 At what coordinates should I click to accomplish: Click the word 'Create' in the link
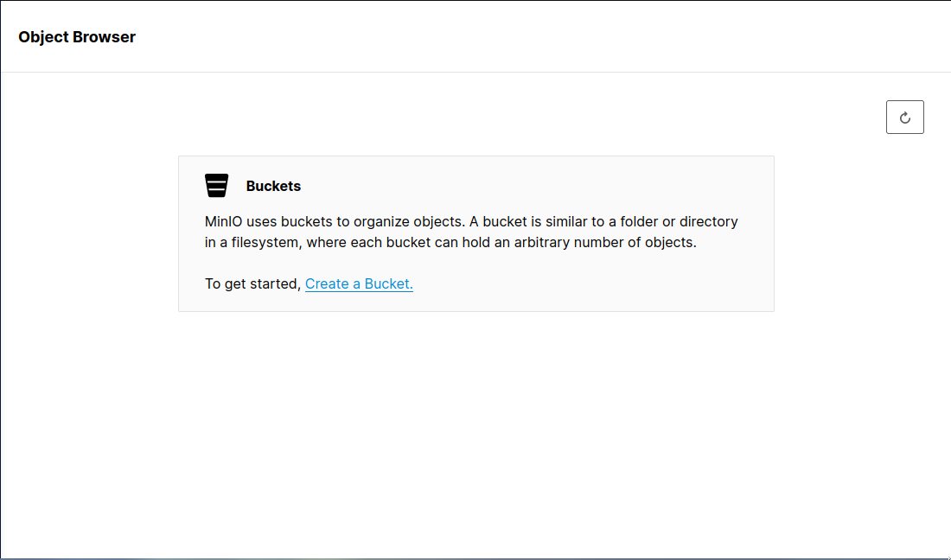327,283
